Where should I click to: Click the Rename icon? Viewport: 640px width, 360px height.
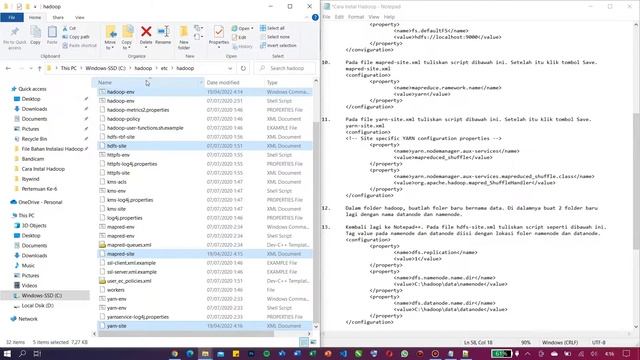163,31
